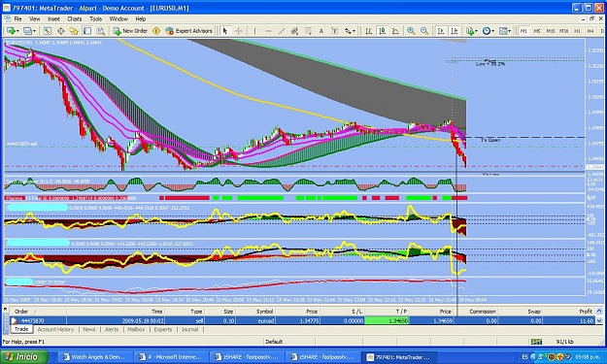
Task: Select the H1 timeframe
Action: (x=577, y=31)
